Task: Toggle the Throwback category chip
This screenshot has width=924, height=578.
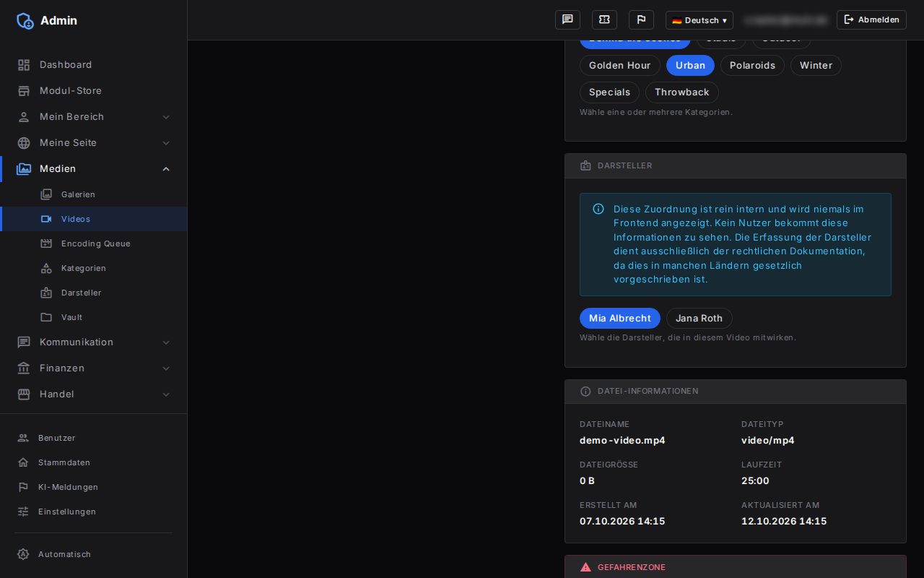Action: [682, 92]
